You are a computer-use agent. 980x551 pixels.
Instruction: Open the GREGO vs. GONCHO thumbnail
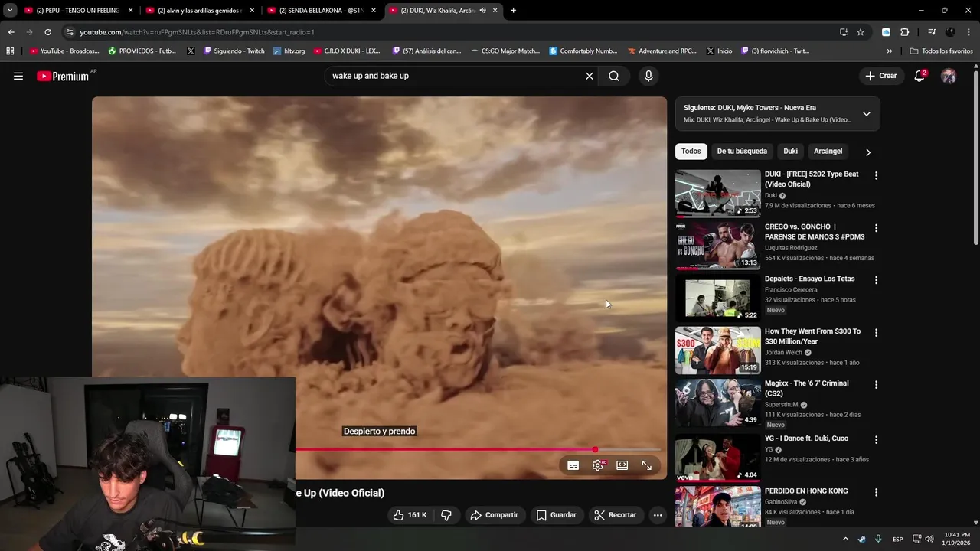point(717,246)
